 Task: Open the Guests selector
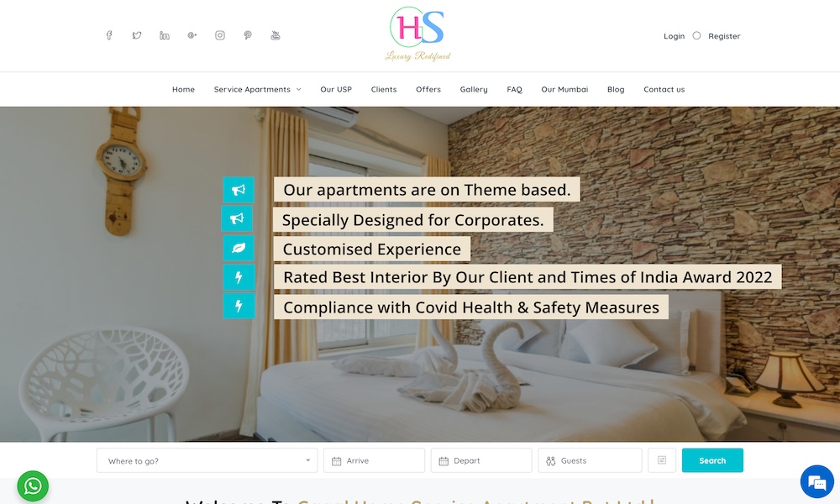coord(590,460)
